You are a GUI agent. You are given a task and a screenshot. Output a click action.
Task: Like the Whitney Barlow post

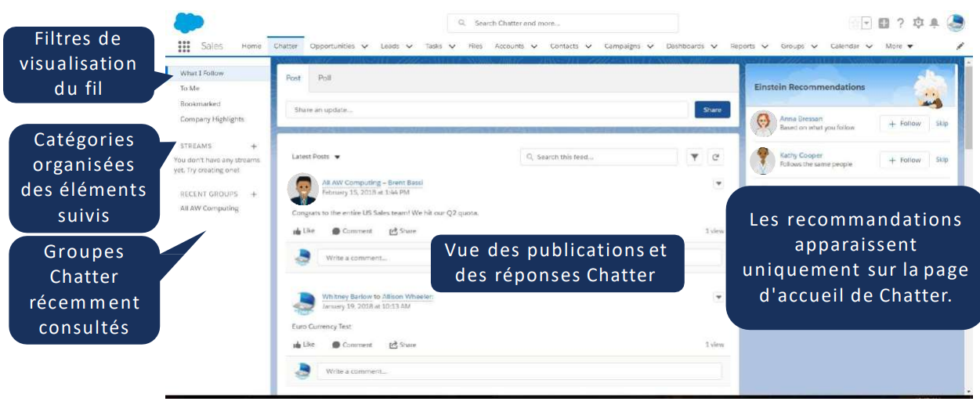click(x=303, y=345)
